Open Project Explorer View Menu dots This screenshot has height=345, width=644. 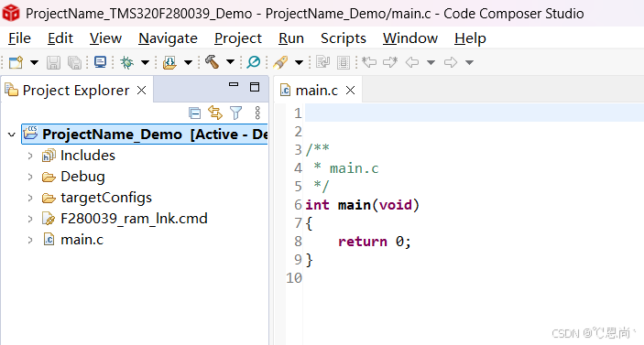coord(257,113)
